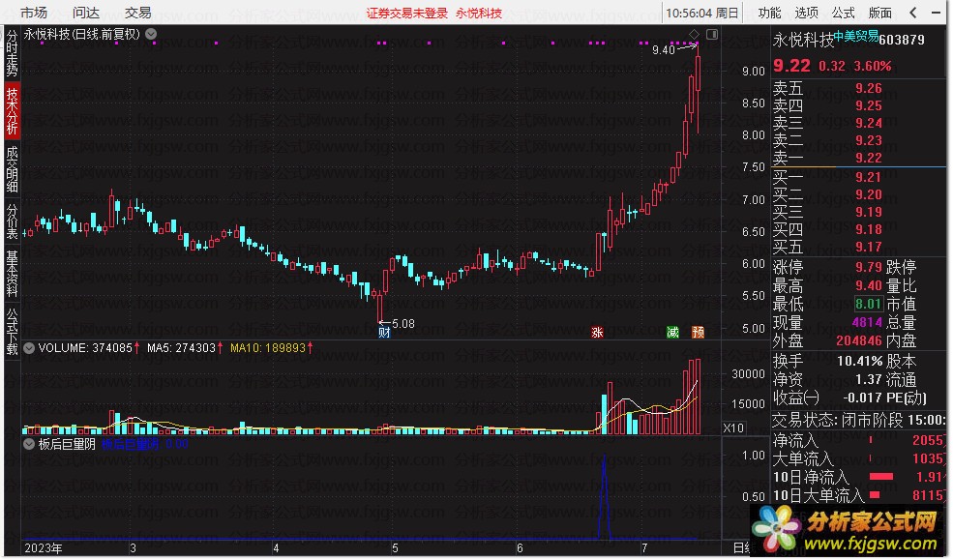This screenshot has width=953, height=560.
Task: Click the 卖二 price 9.23
Action: [x=869, y=141]
